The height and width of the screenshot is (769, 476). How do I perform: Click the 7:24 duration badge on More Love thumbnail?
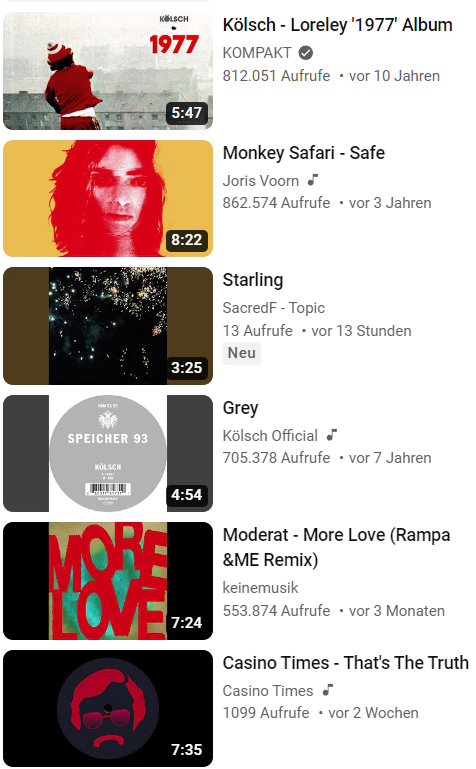pos(186,622)
